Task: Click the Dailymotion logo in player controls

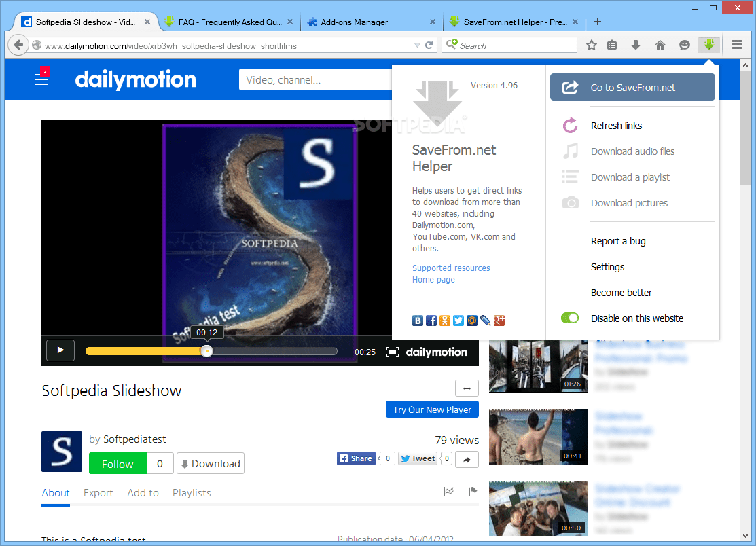Action: click(x=436, y=352)
